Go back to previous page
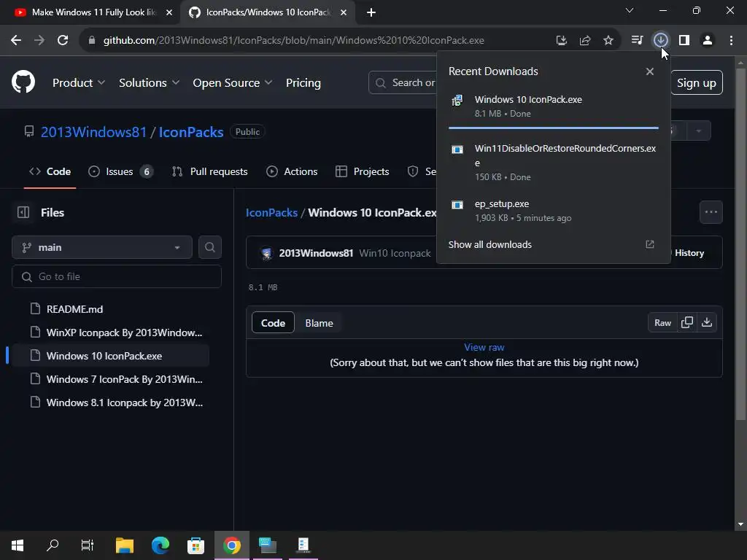747x560 pixels. [16, 40]
